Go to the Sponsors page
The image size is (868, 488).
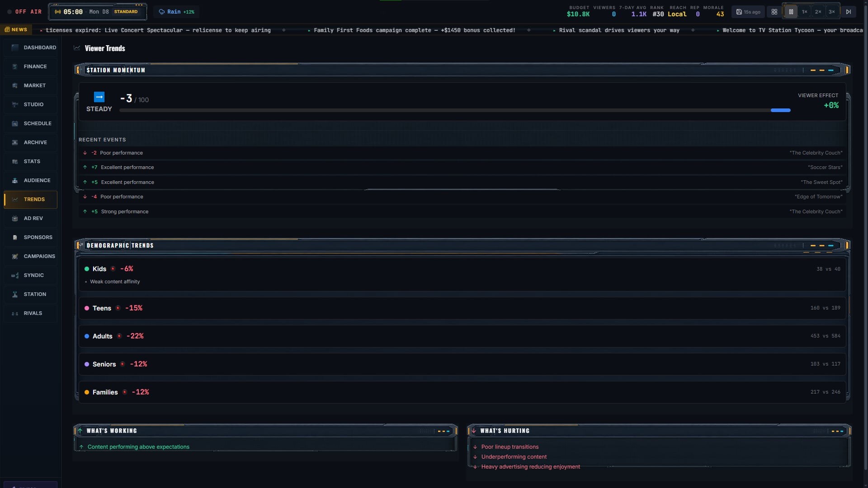tap(31, 237)
